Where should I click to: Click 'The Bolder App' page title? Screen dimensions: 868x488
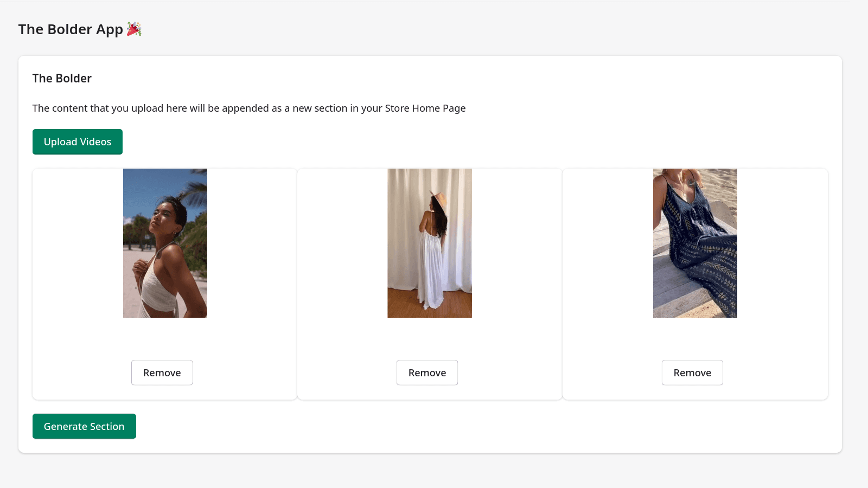click(70, 29)
